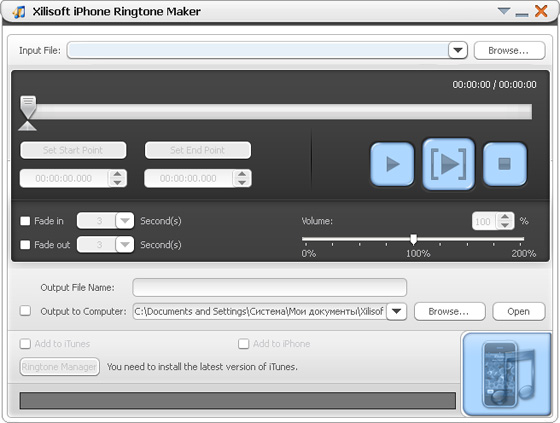Expand the Input File dropdown
Viewport: 560px width, 423px height.
[x=458, y=50]
